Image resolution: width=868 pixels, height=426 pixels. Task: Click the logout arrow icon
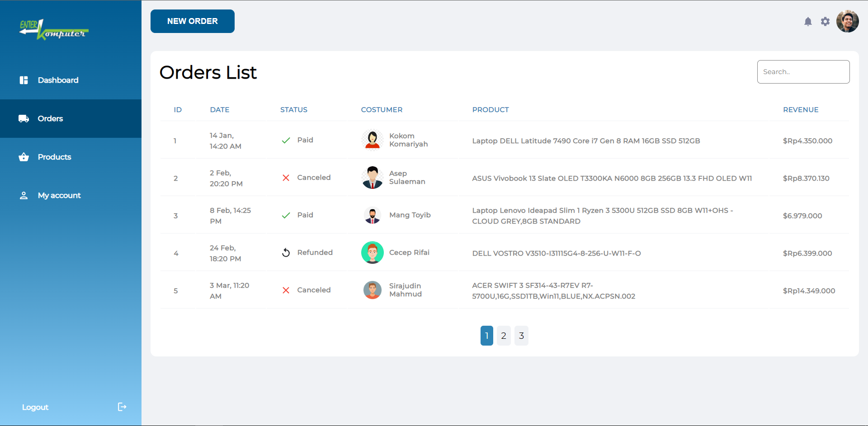pyautogui.click(x=122, y=407)
